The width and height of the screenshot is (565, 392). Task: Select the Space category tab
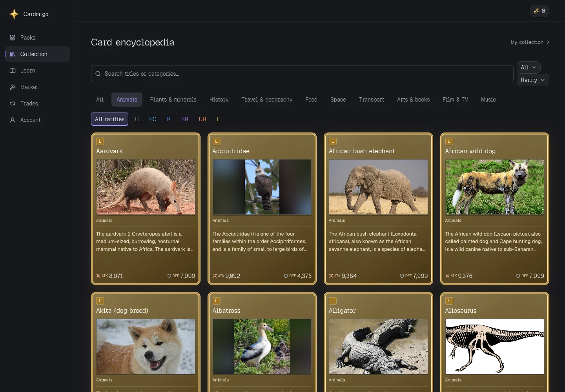point(338,100)
